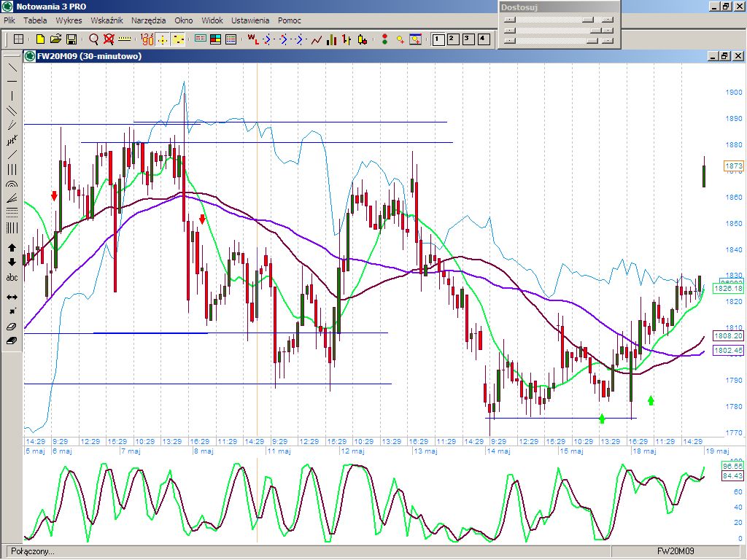
Task: Click the crossed-out magnifier reset zoom icon
Action: 109,39
